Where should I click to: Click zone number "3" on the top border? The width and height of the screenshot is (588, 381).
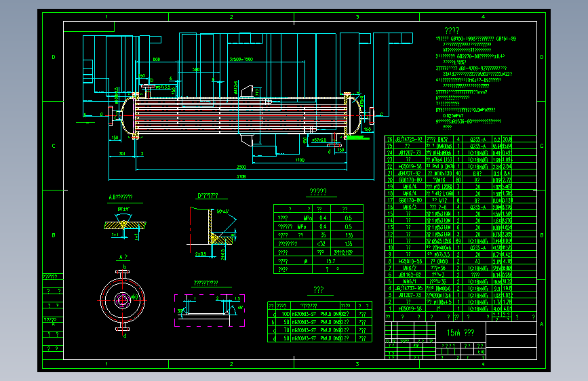[357, 17]
